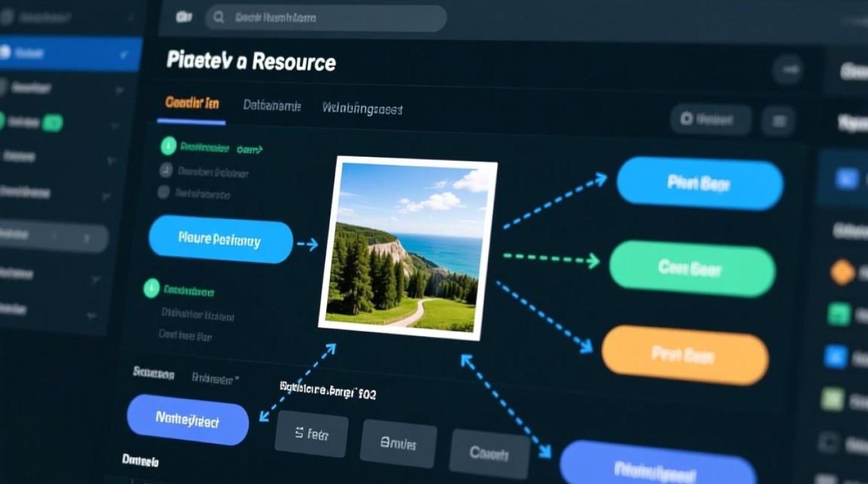This screenshot has height=484, width=868.
Task: Click the indigo pill button at lower left
Action: point(187,421)
